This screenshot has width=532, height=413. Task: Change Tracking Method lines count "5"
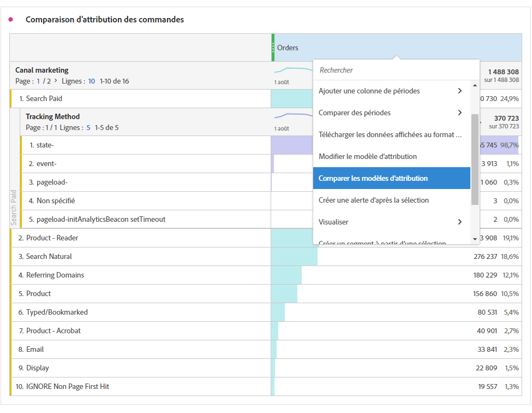(88, 128)
